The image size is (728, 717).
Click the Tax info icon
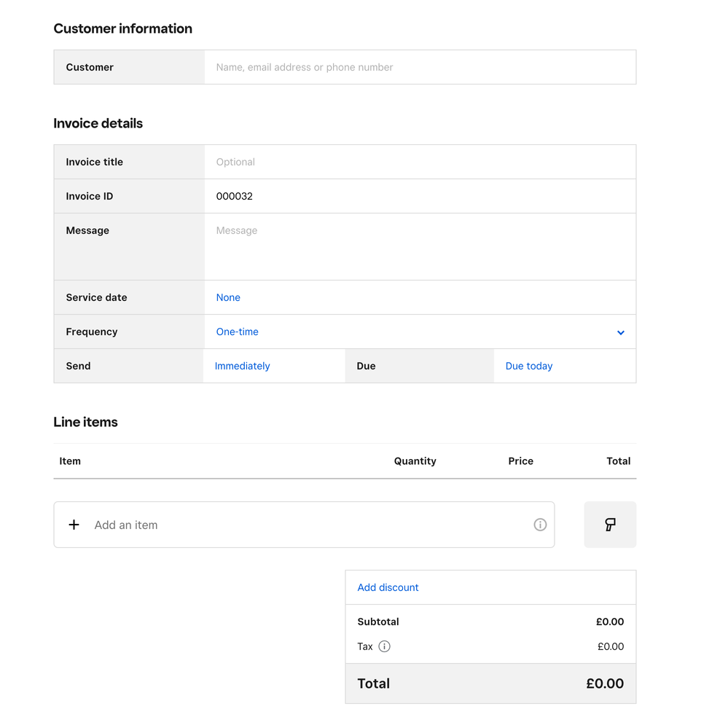click(x=385, y=646)
